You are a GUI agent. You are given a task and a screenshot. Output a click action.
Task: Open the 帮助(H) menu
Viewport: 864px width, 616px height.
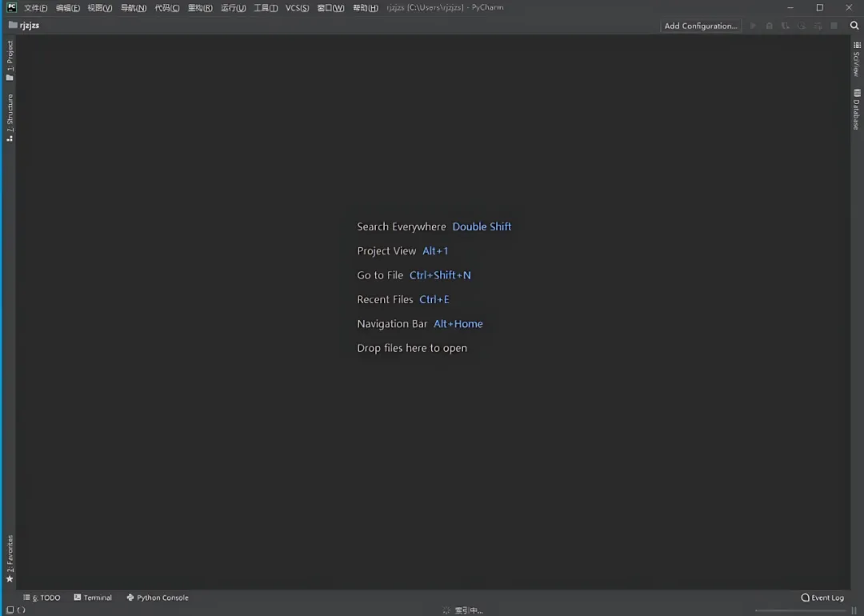(x=366, y=8)
